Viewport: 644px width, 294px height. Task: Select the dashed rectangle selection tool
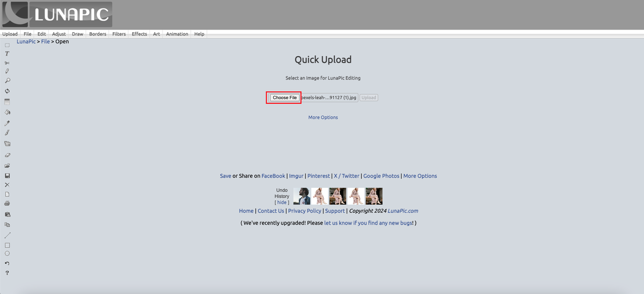[7, 45]
